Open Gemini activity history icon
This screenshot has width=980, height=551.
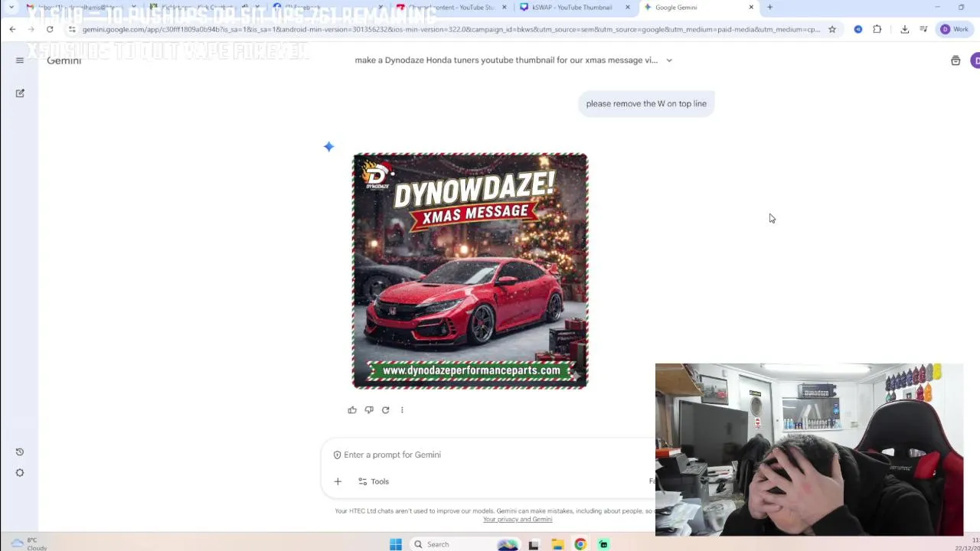20,452
